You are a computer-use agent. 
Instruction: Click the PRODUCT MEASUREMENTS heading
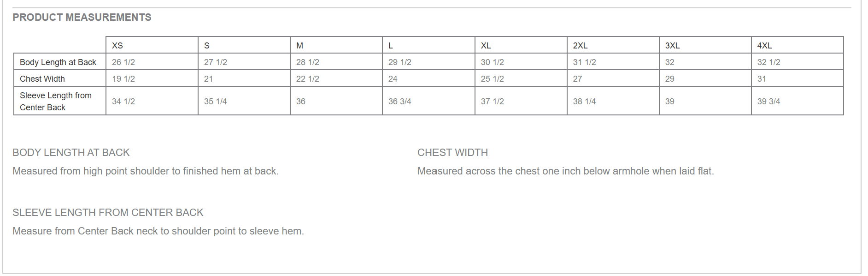tap(82, 18)
